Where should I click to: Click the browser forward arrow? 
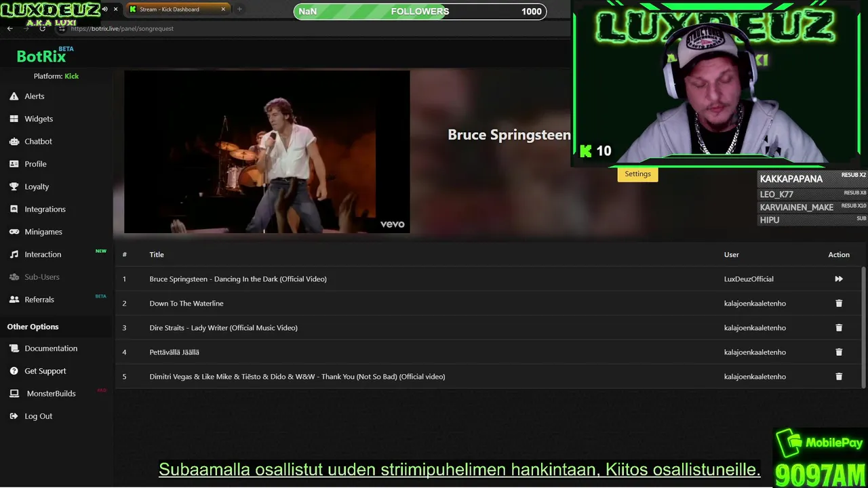[x=26, y=28]
